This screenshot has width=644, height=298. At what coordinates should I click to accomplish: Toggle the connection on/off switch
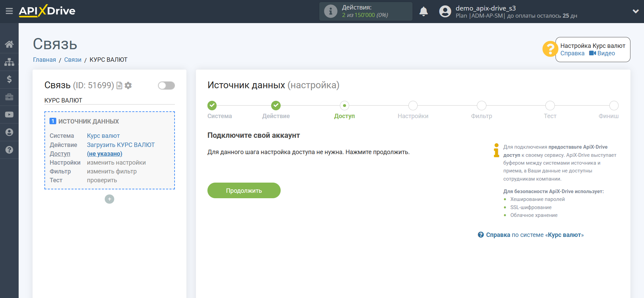166,86
